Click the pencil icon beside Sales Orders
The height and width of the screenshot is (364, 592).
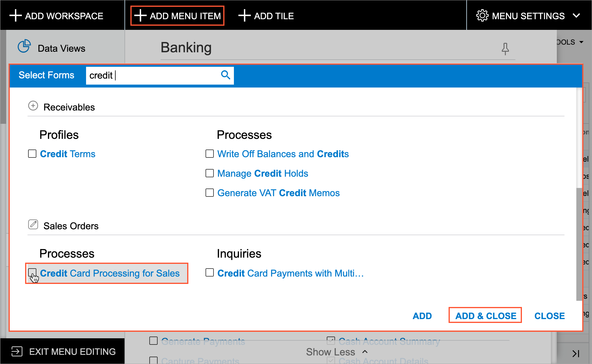click(x=33, y=225)
